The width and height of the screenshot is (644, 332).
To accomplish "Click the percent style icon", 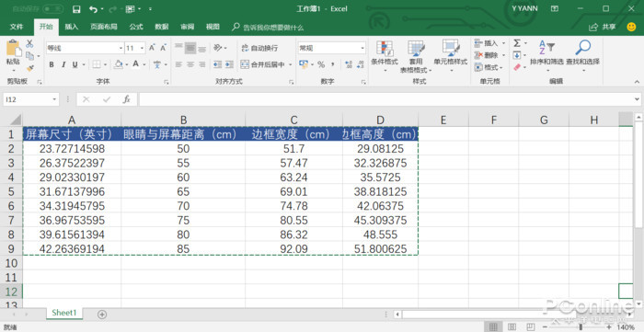I will click(321, 64).
